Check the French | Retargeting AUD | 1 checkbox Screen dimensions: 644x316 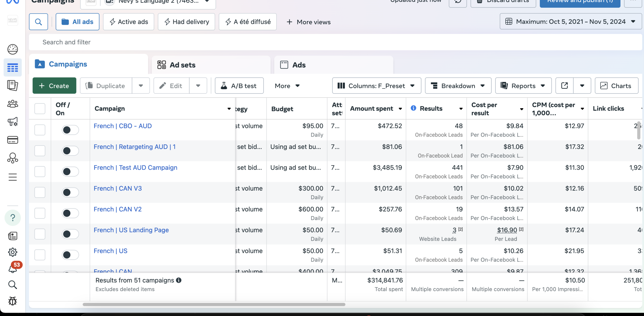(x=40, y=151)
